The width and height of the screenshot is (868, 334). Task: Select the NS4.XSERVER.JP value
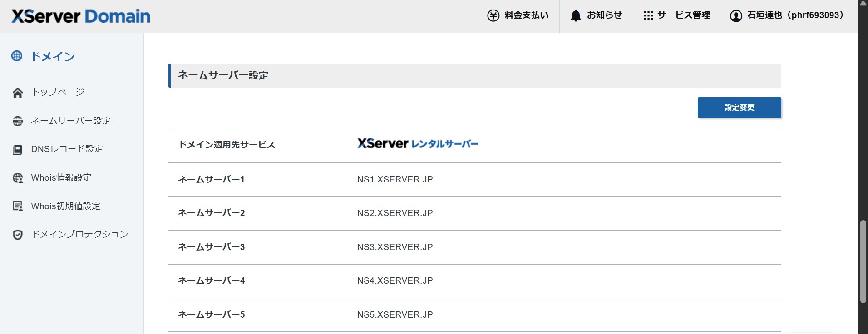coord(395,280)
